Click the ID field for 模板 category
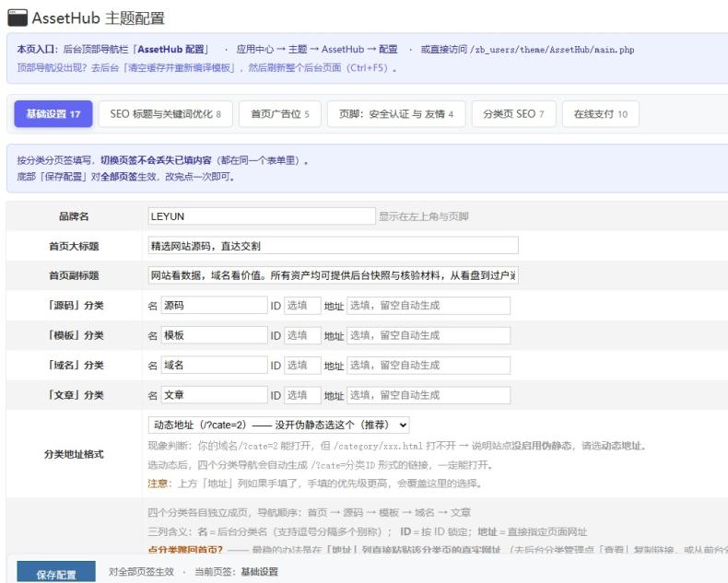 302,335
